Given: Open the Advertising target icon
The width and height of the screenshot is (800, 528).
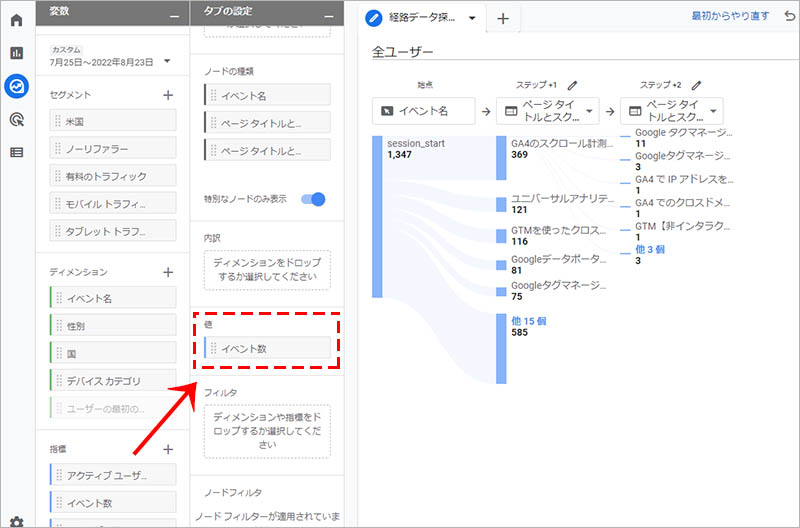Looking at the screenshot, I should 16,119.
